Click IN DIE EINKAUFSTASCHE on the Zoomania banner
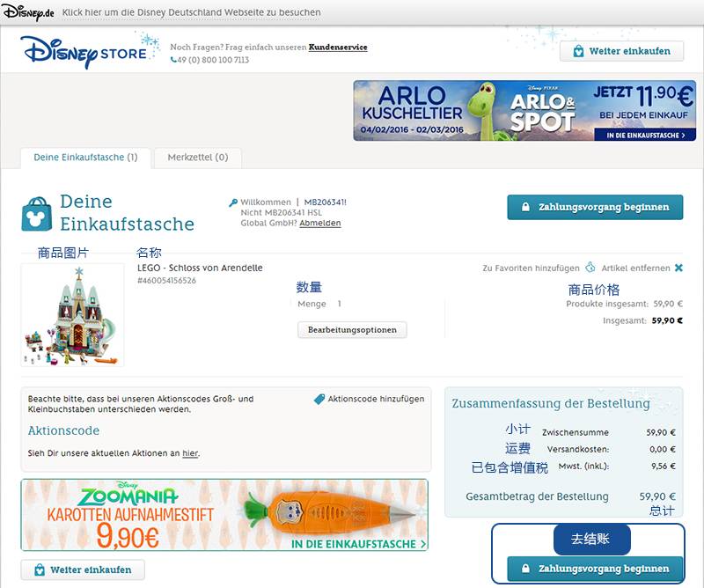Screen dimensions: 704x588 pyautogui.click(x=358, y=544)
